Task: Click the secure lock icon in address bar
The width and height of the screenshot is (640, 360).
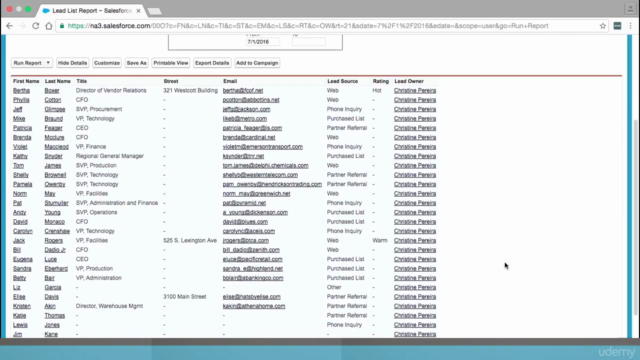Action: click(x=62, y=26)
